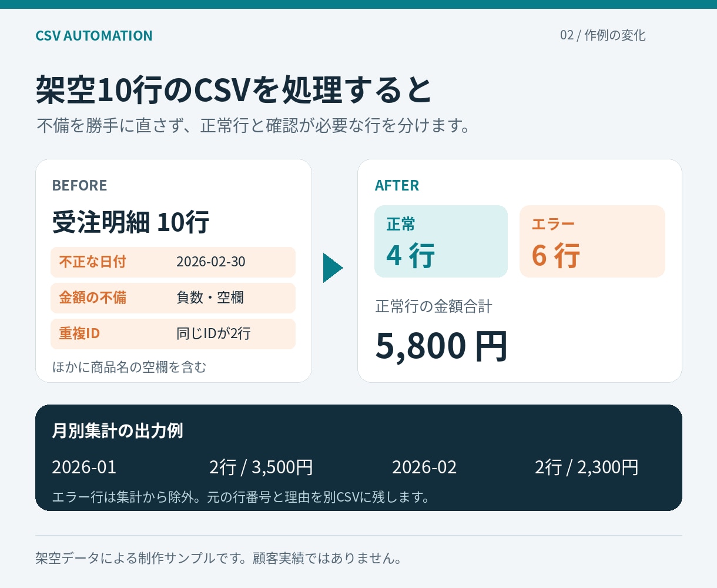This screenshot has width=717, height=588.
Task: Click the '6 行' count in the エラー tile
Action: coord(556,256)
